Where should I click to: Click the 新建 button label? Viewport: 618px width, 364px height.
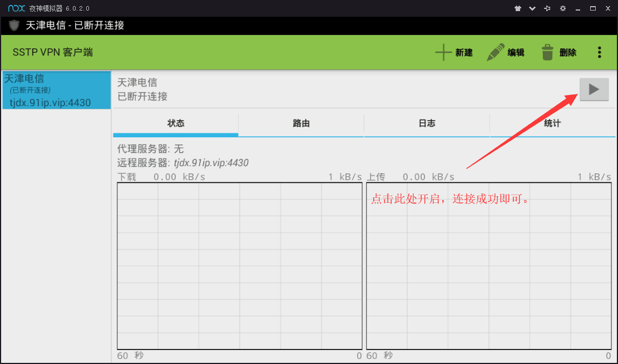(x=464, y=53)
